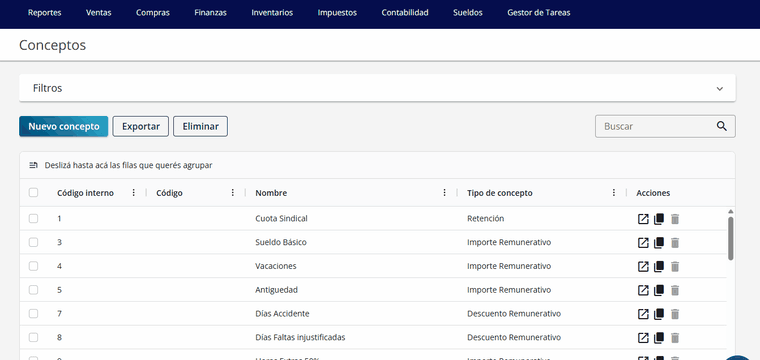The image size is (760, 360).
Task: Open Días Accidente concept edit icon
Action: pos(643,314)
